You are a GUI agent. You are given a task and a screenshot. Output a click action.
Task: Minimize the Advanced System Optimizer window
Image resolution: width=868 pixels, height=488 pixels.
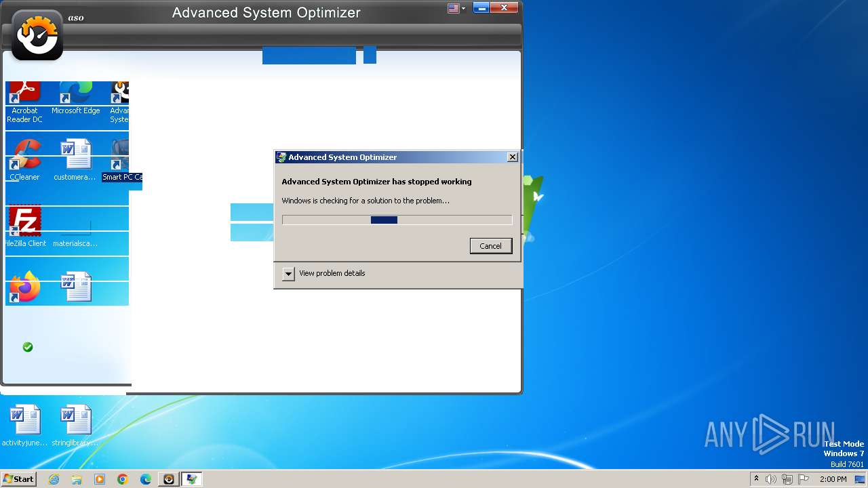point(481,8)
